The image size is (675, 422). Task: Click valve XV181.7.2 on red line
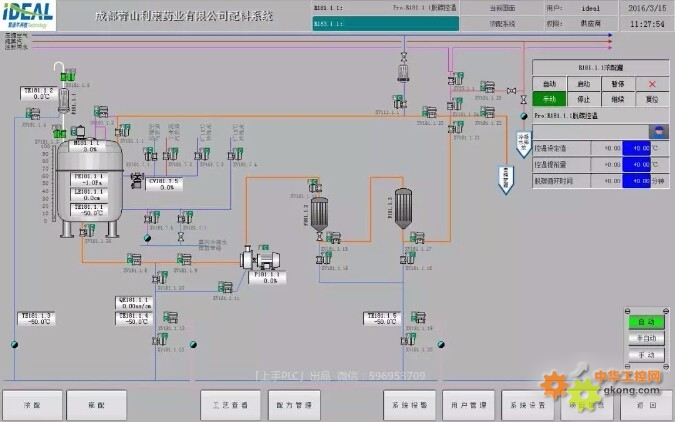(x=171, y=154)
